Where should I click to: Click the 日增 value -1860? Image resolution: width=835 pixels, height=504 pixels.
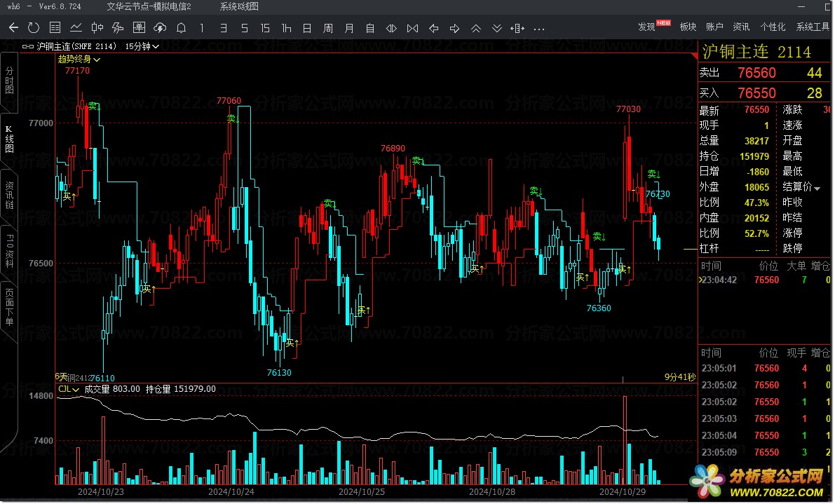click(x=758, y=172)
